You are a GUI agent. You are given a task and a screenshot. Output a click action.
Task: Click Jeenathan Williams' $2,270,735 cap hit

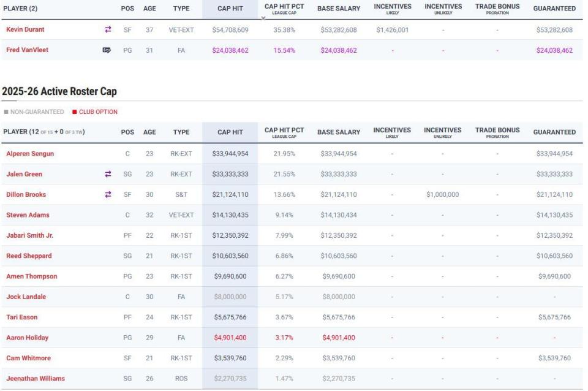230,379
